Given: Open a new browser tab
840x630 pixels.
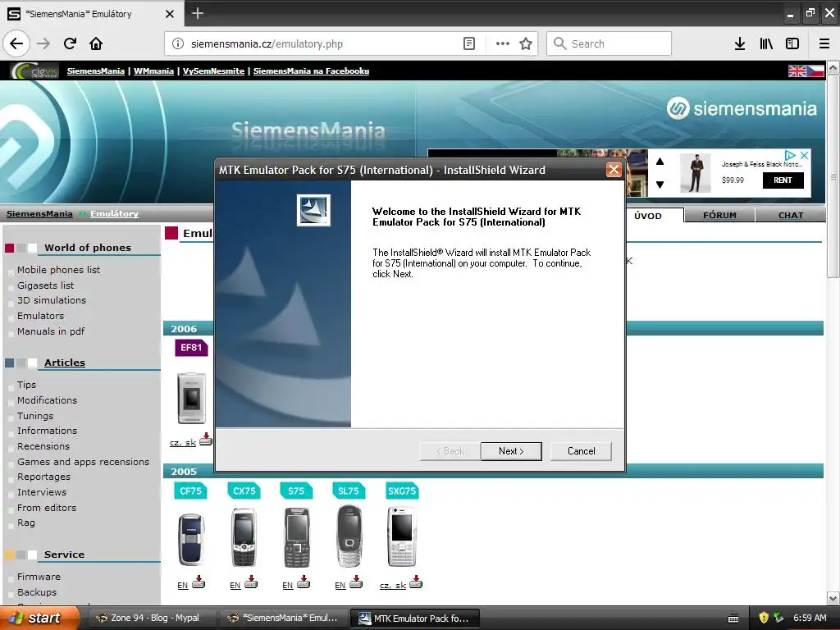Looking at the screenshot, I should point(197,13).
